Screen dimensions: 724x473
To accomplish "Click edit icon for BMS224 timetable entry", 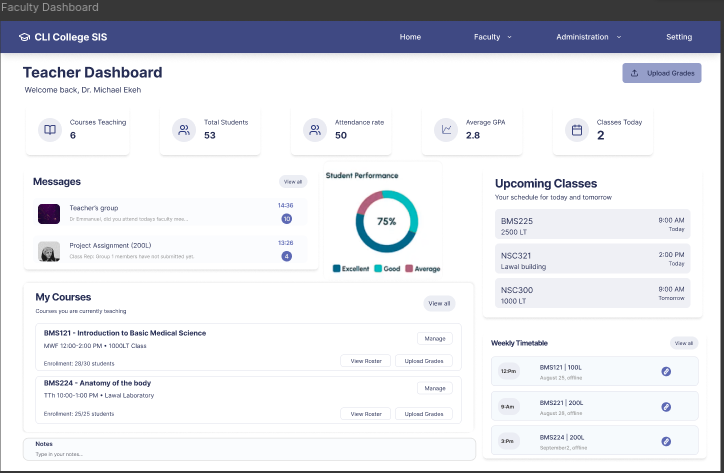I will tap(666, 440).
